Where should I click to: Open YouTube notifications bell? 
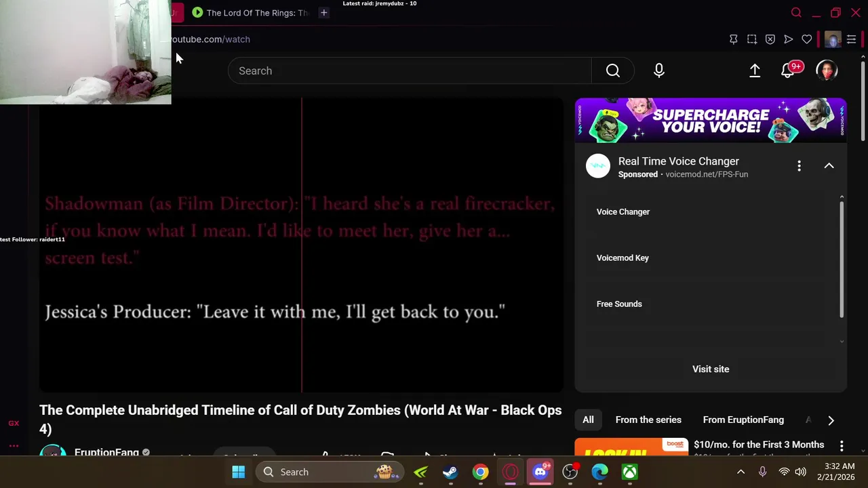pos(789,70)
